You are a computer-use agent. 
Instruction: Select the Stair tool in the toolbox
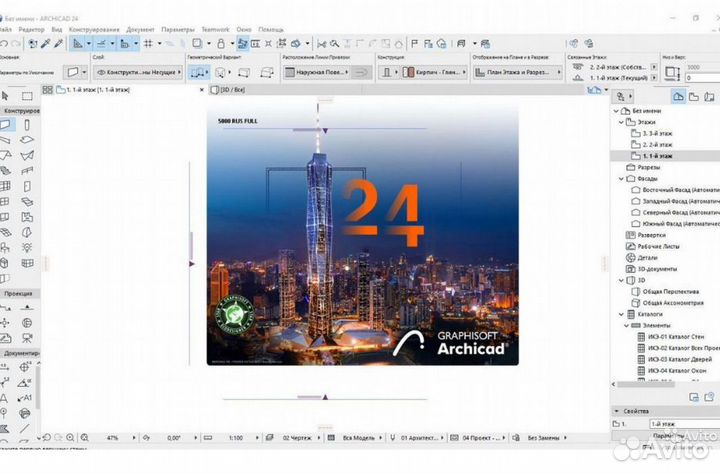(5, 171)
